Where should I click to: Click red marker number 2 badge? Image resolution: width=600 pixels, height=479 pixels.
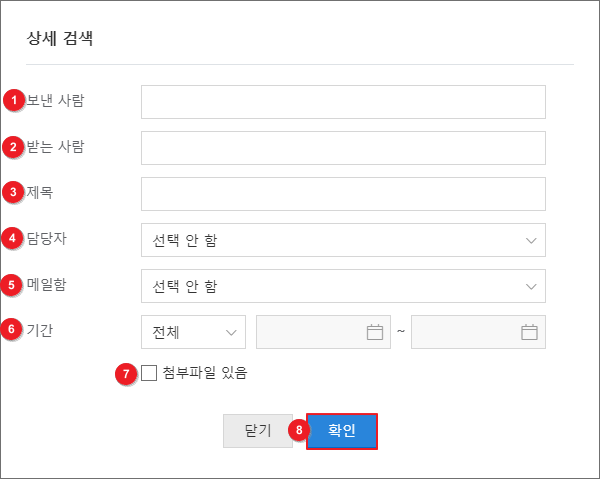pos(14,147)
